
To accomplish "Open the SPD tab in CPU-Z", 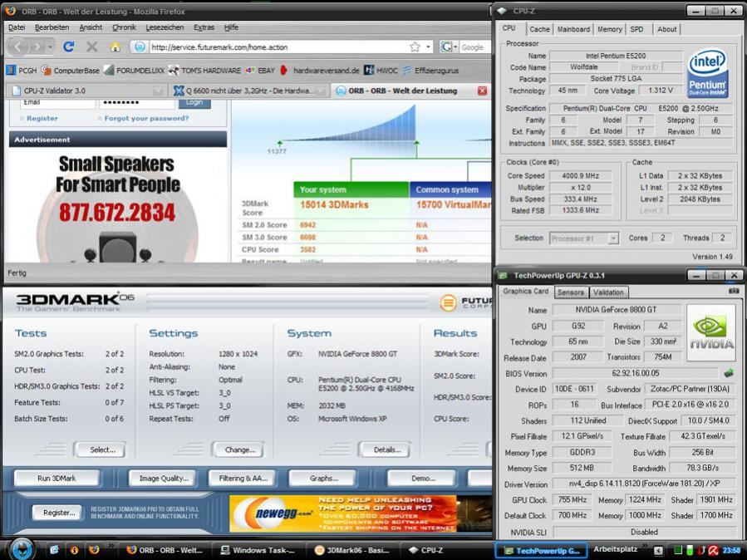I will (x=636, y=29).
